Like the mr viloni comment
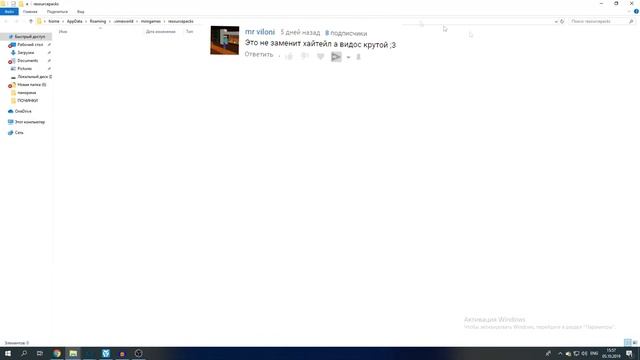Screen dimensions: 640x360 coord(289,56)
